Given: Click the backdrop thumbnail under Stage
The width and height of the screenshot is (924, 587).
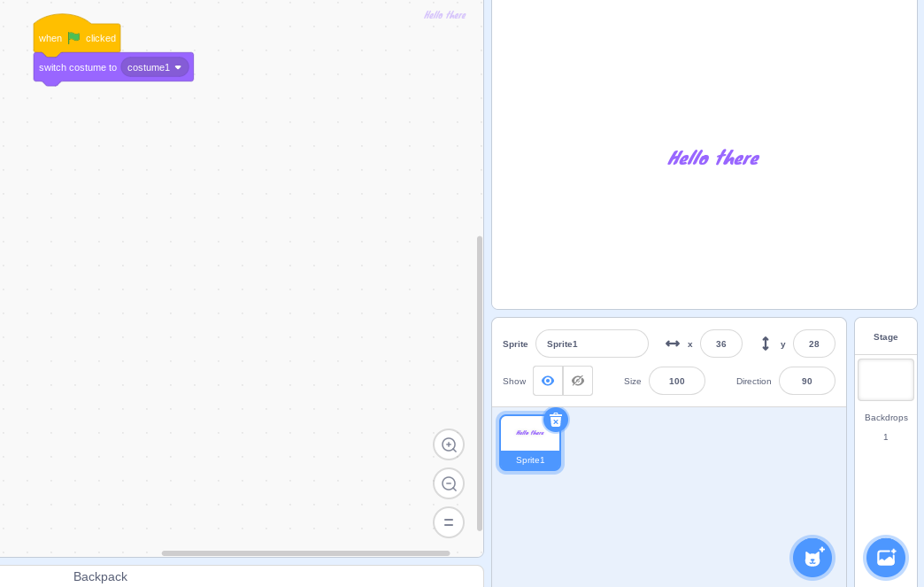Looking at the screenshot, I should [885, 379].
